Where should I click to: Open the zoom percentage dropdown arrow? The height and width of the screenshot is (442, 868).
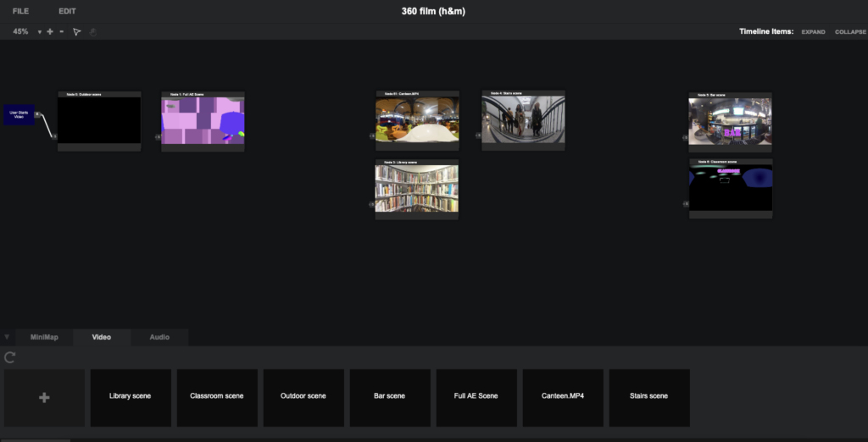39,32
